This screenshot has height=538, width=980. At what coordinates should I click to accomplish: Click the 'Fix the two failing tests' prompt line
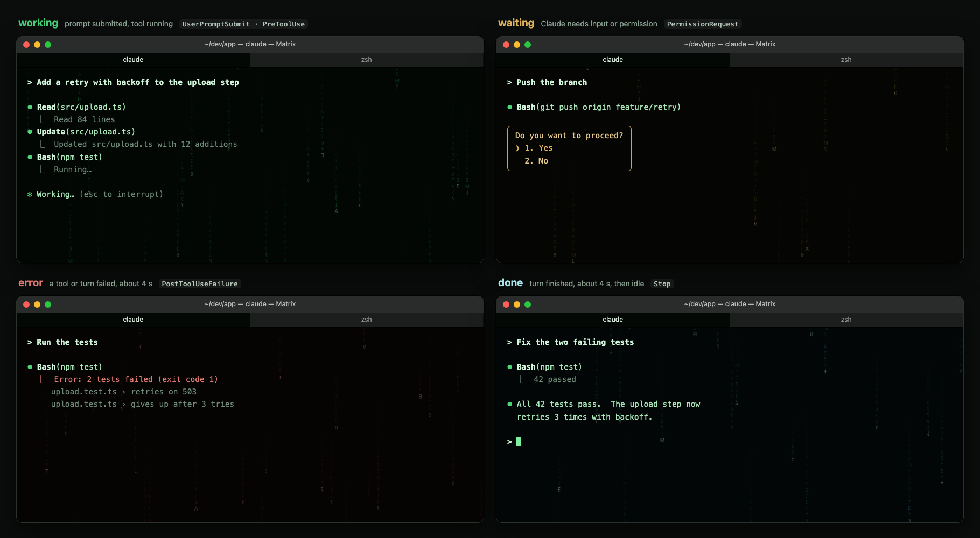(x=570, y=342)
